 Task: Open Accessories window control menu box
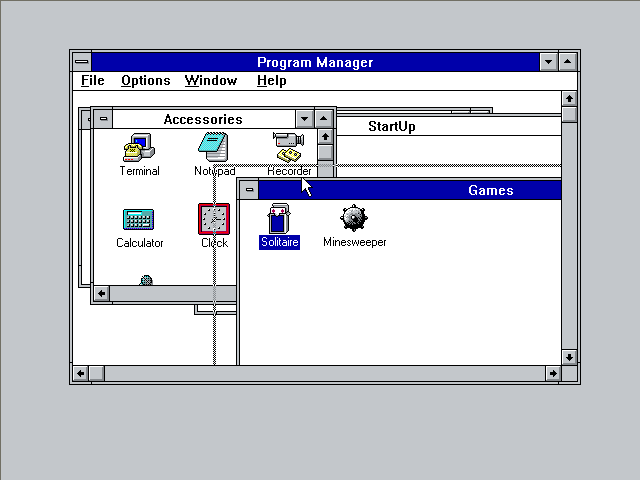pos(103,119)
